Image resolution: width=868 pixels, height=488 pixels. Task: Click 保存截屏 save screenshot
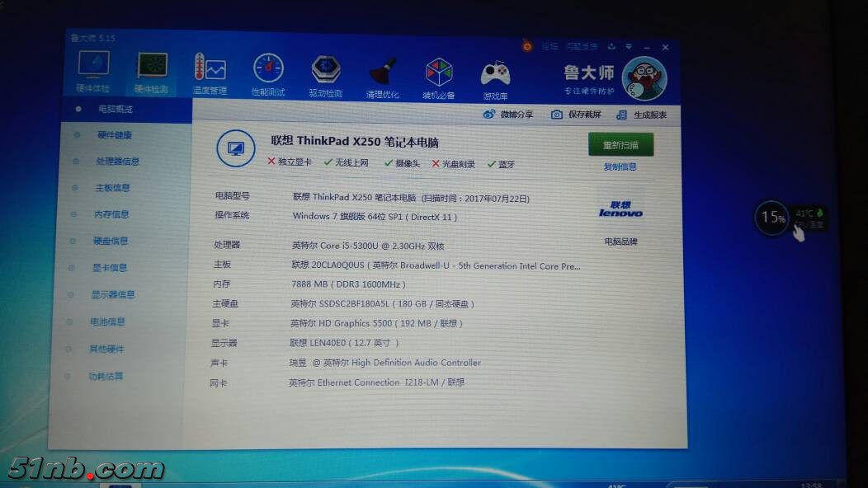click(x=576, y=115)
